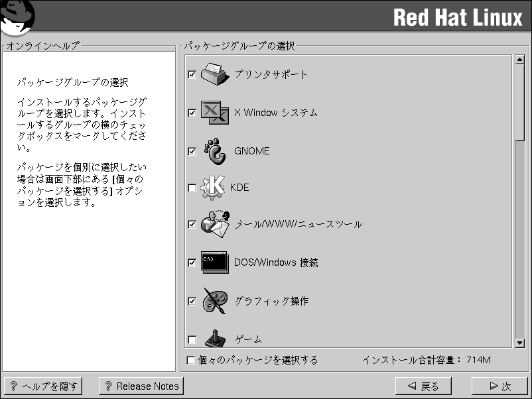This screenshot has height=399, width=532.
Task: Open the Release Notes button
Action: [141, 386]
